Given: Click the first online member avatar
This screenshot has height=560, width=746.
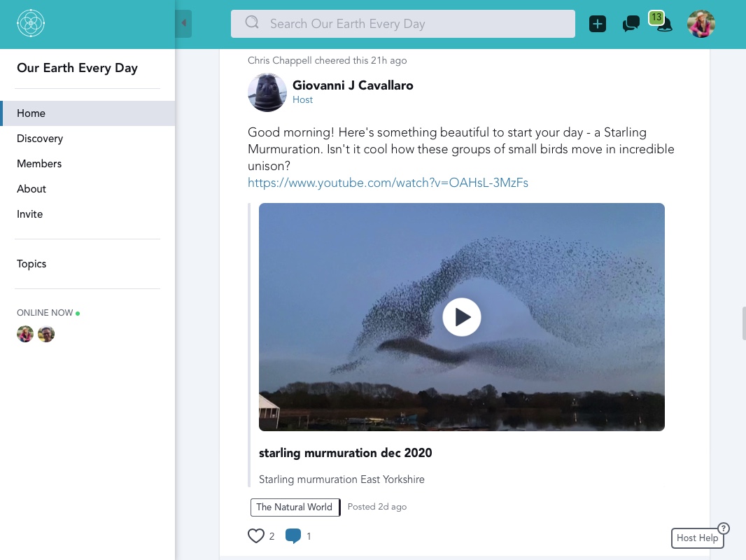Looking at the screenshot, I should pos(25,334).
